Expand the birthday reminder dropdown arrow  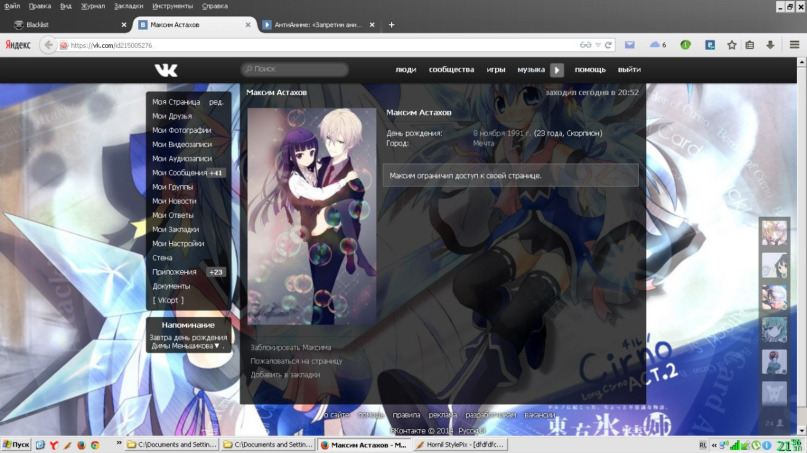tap(217, 346)
